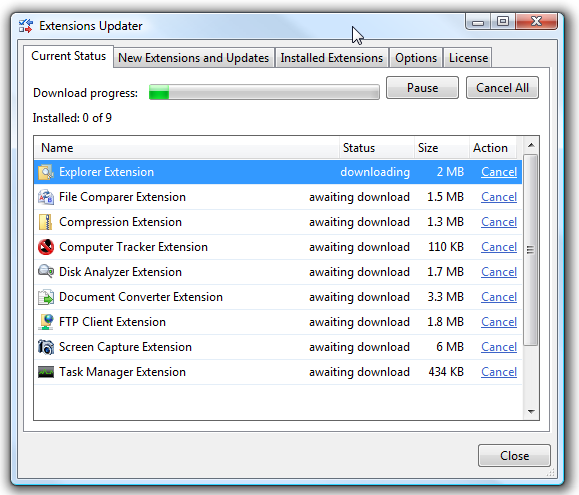
Task: Click the Document Converter Extension icon
Action: (46, 297)
